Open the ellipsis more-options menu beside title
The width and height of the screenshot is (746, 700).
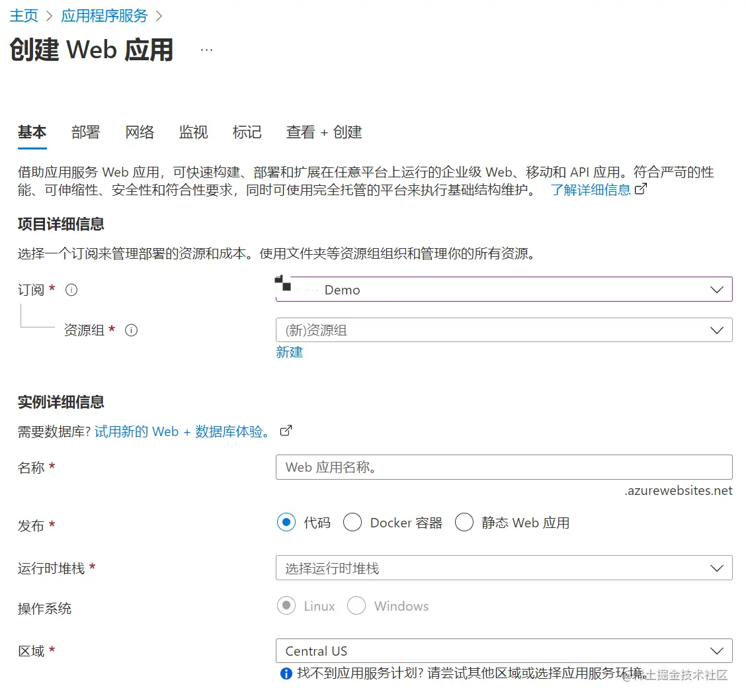(x=206, y=50)
